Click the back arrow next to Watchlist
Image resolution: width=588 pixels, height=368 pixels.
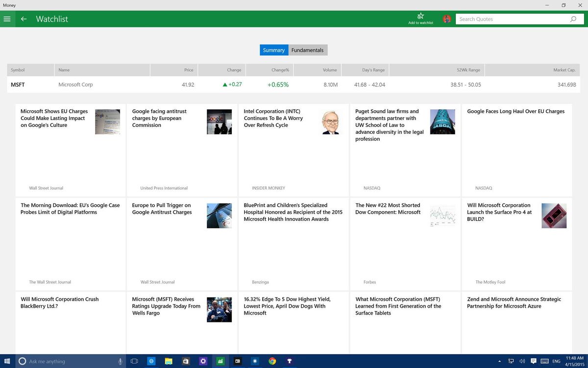(x=23, y=19)
